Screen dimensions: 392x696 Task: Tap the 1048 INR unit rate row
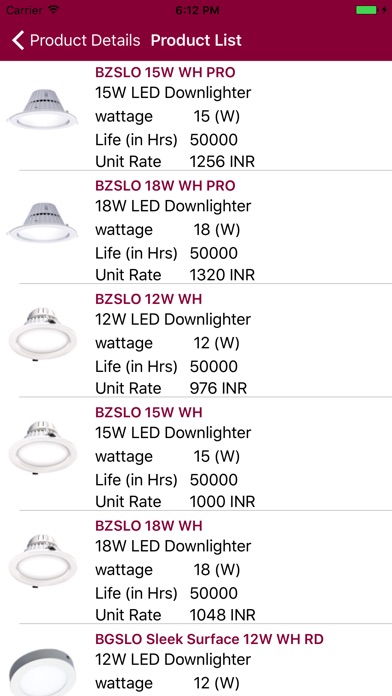coord(175,615)
